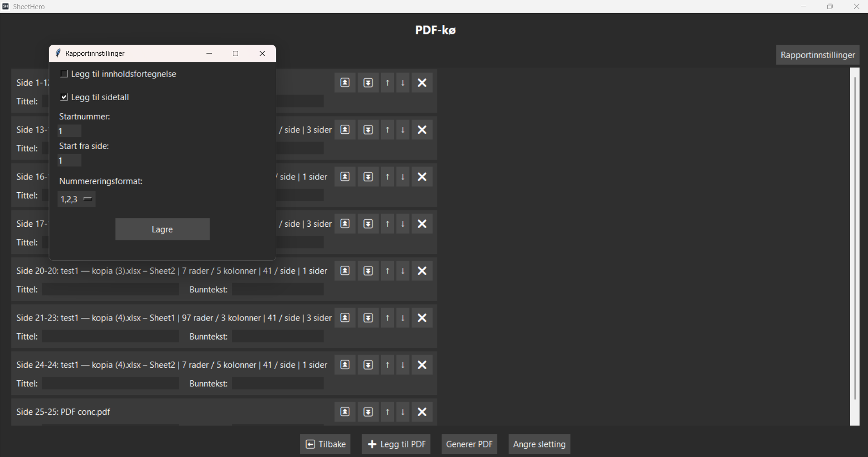Uncheck Legg til sidetall checkbox
This screenshot has width=868, height=457.
tap(64, 97)
